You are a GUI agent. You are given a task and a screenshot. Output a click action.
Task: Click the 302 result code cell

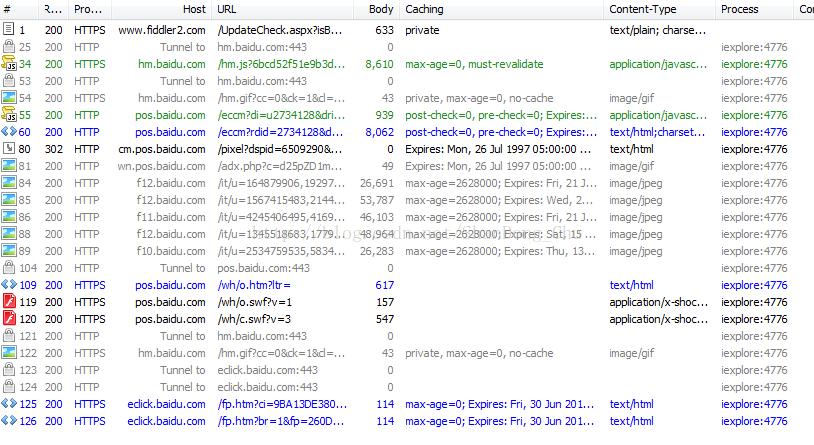[53, 149]
